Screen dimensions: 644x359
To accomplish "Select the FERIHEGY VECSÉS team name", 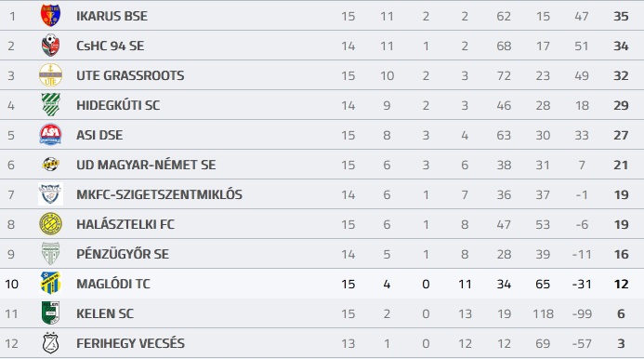I will (x=131, y=343).
